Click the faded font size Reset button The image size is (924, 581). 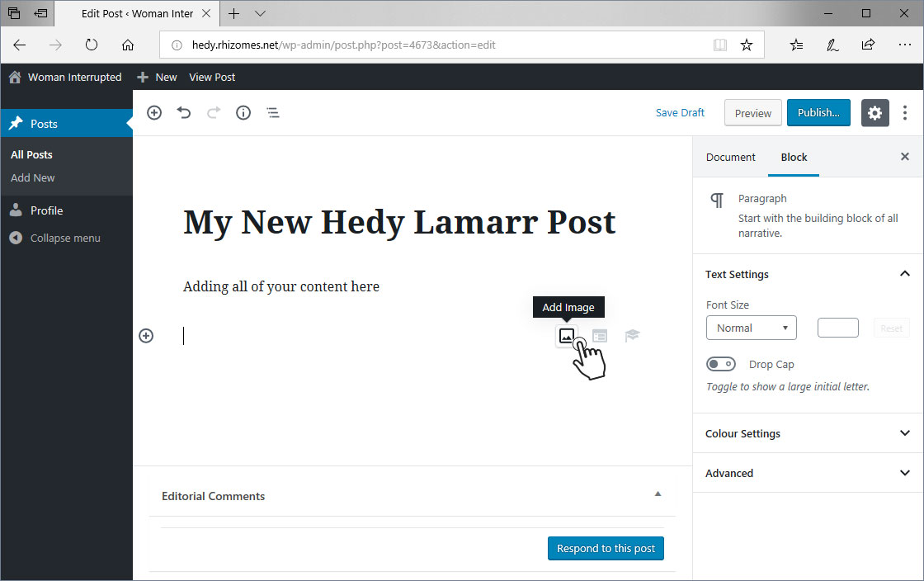point(891,328)
